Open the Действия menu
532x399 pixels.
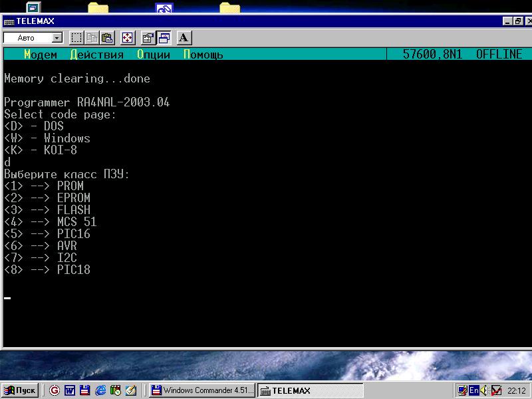[97, 55]
